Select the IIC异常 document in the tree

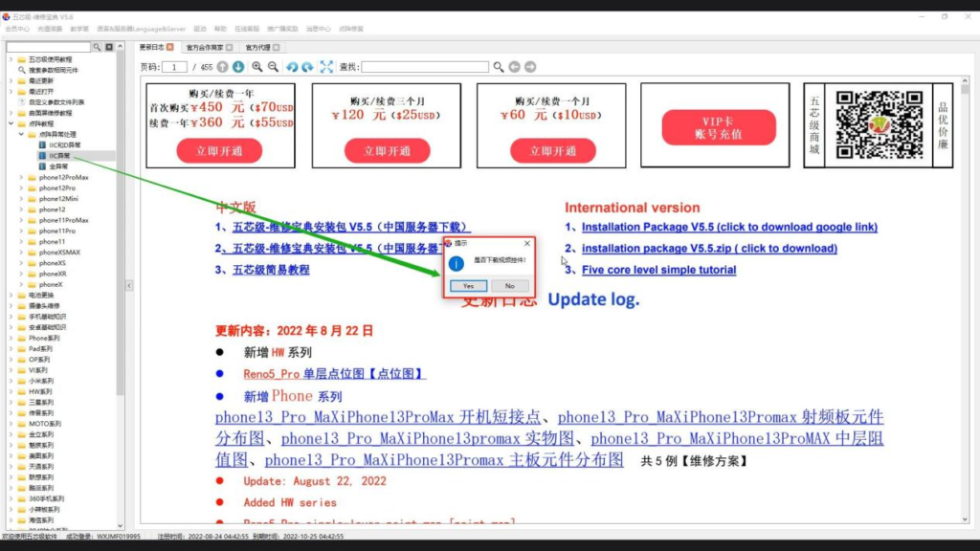(x=59, y=156)
